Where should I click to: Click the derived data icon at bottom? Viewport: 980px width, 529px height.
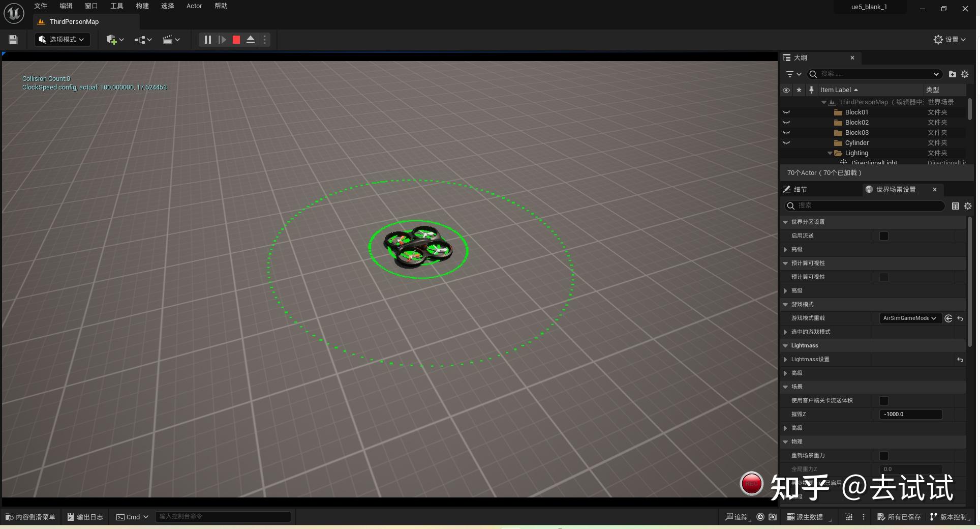[x=805, y=517]
